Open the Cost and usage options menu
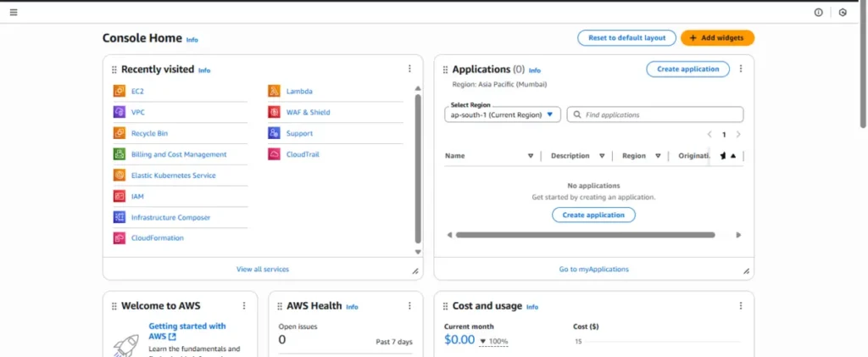The width and height of the screenshot is (868, 357). tap(741, 305)
